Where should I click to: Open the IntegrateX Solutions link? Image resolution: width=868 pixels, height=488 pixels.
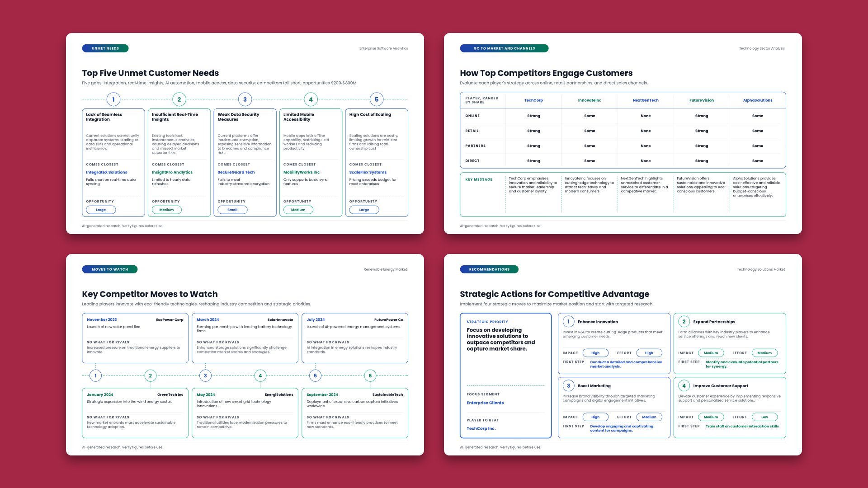(107, 172)
